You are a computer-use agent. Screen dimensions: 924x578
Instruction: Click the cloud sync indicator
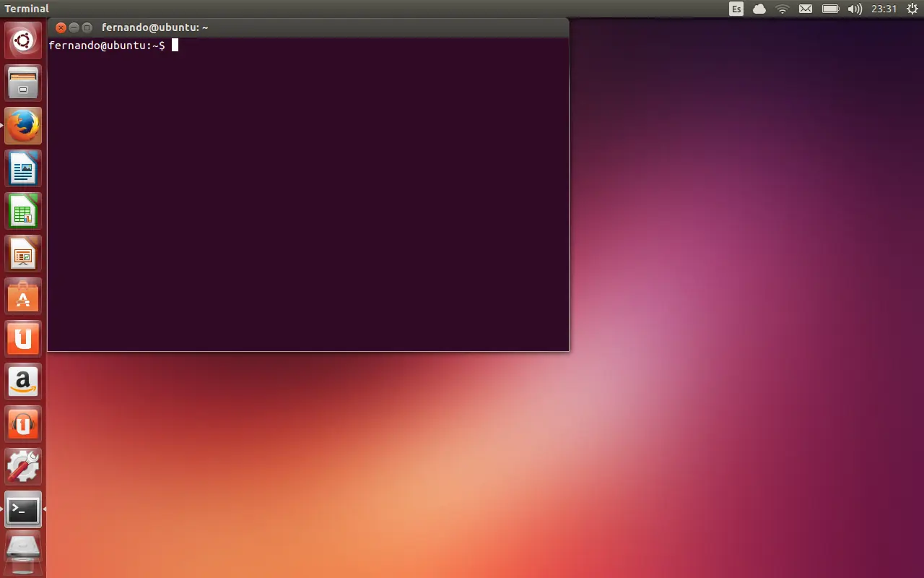[x=759, y=9]
